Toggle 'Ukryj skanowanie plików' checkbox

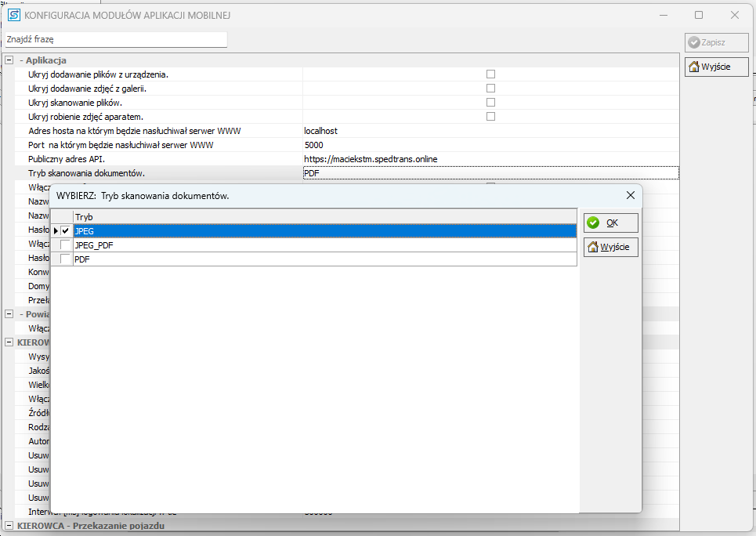(491, 103)
